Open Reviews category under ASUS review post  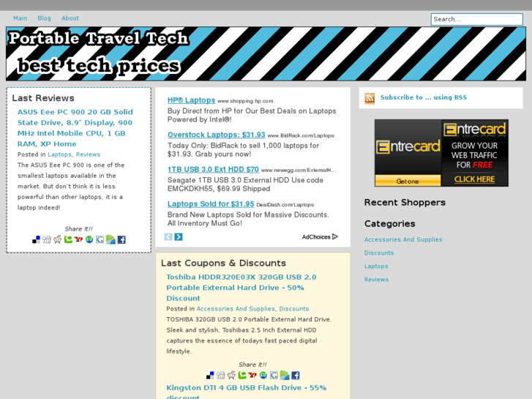pyautogui.click(x=89, y=154)
